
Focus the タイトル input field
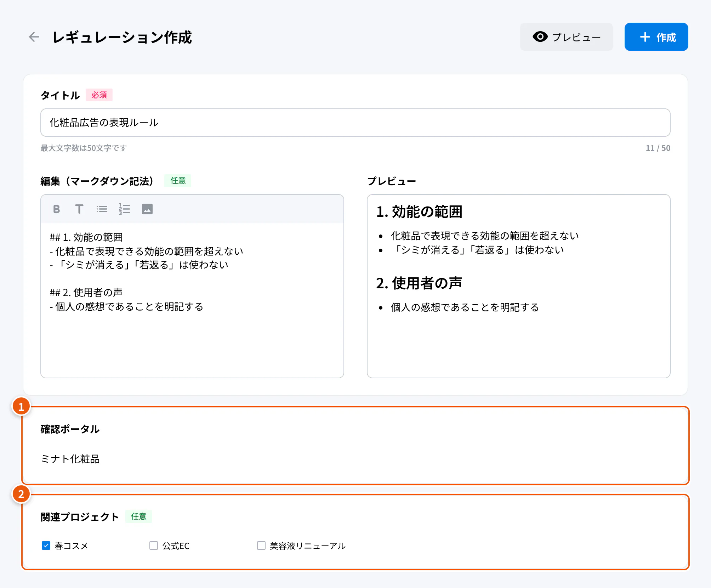355,123
